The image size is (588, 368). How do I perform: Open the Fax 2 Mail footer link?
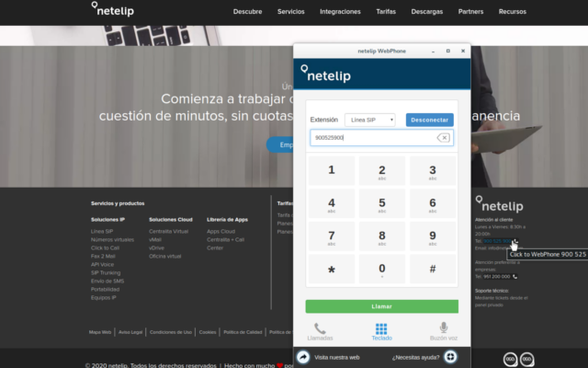[103, 256]
